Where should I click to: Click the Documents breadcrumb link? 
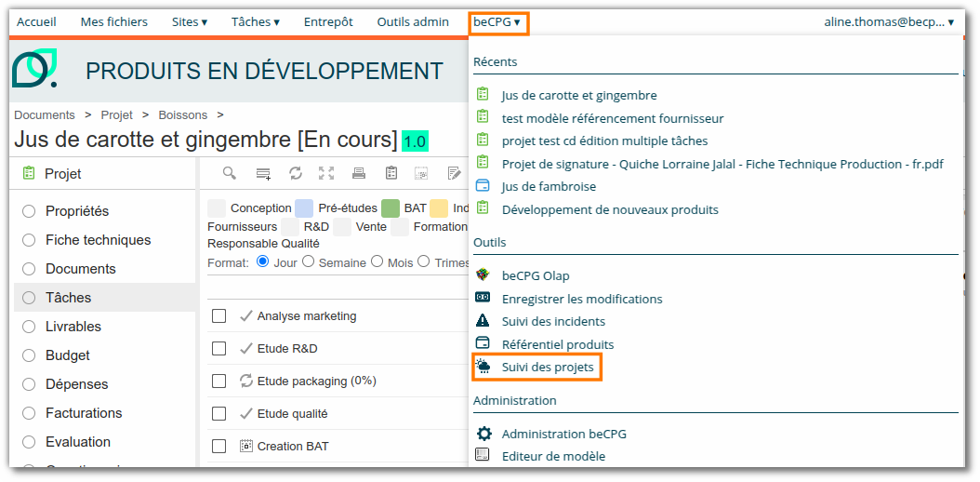[45, 115]
